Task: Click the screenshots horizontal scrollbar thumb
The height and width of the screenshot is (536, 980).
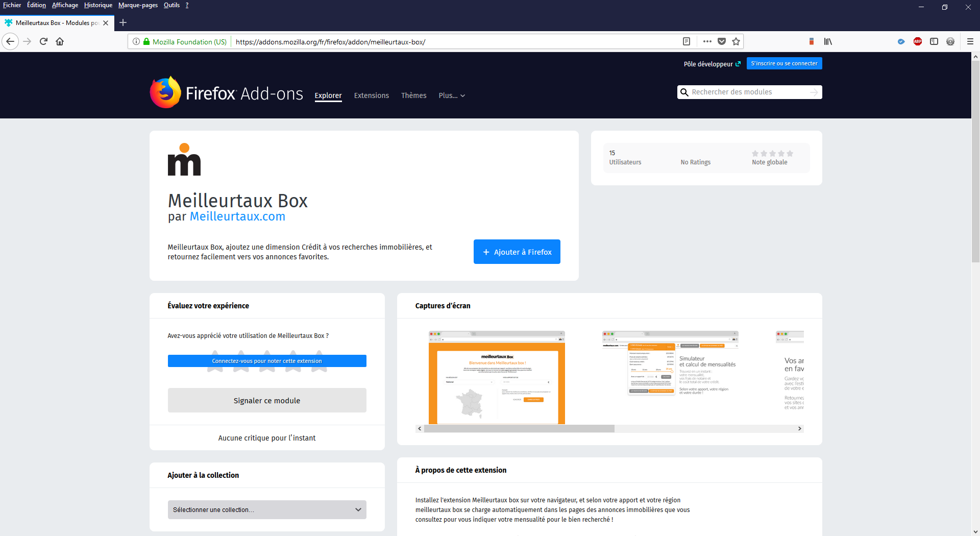Action: (519, 429)
